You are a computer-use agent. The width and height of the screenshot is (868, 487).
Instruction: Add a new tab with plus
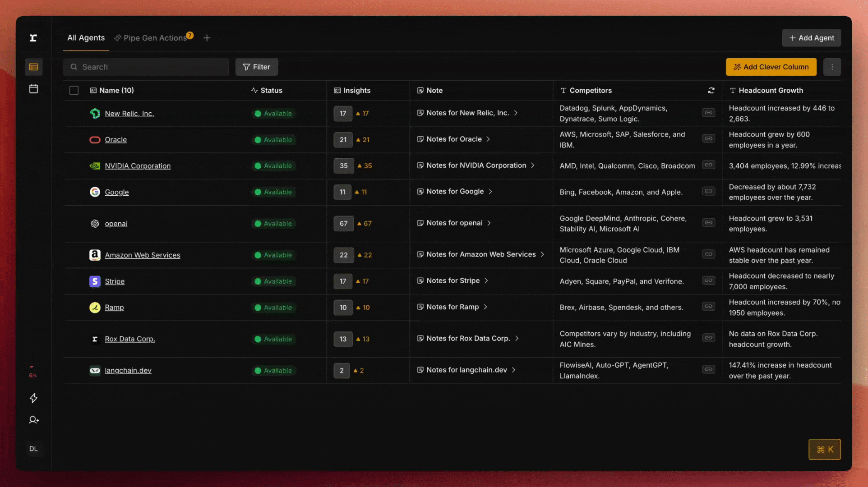(207, 38)
